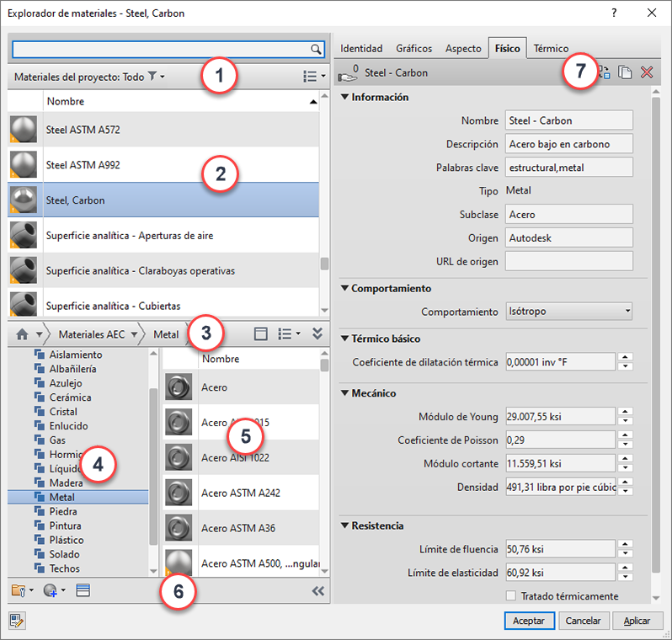Select the Azulejo category
672x640 pixels.
click(x=66, y=383)
